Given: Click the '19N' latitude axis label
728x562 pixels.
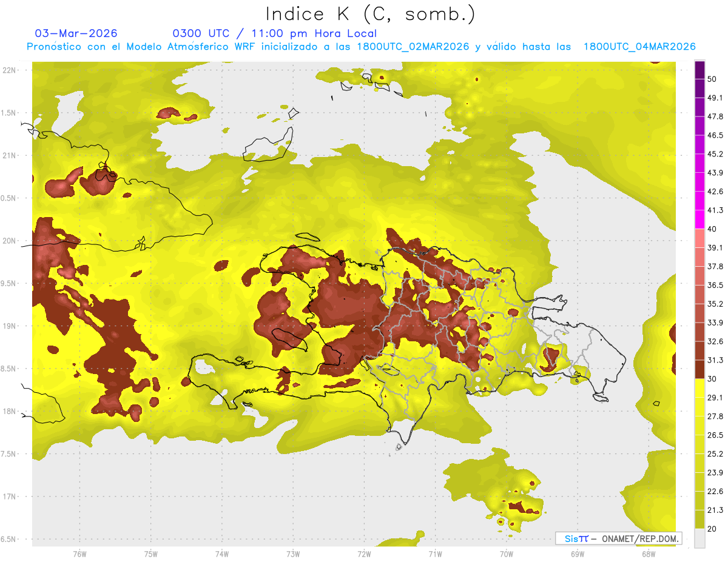Looking at the screenshot, I should coord(9,326).
